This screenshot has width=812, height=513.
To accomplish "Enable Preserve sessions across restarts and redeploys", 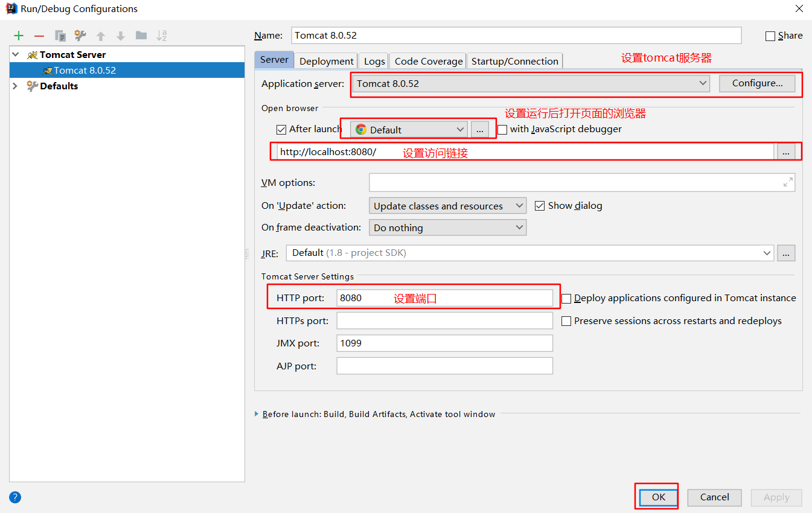I will point(566,321).
